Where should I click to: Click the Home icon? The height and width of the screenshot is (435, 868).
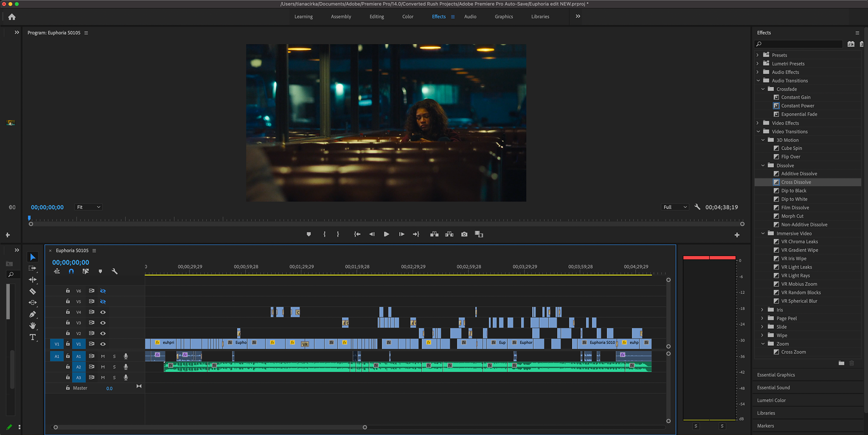[x=12, y=17]
